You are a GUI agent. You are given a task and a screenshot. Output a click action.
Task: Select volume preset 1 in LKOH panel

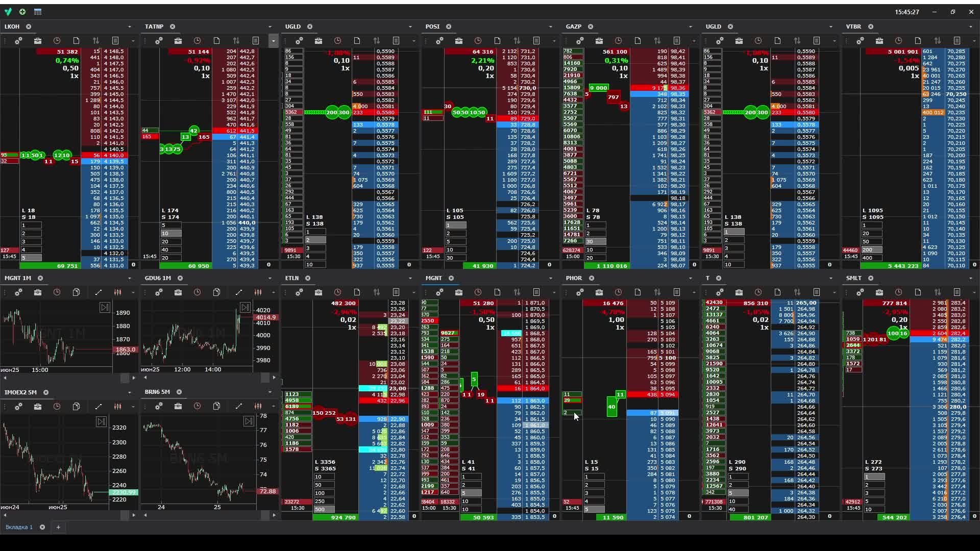pos(31,225)
